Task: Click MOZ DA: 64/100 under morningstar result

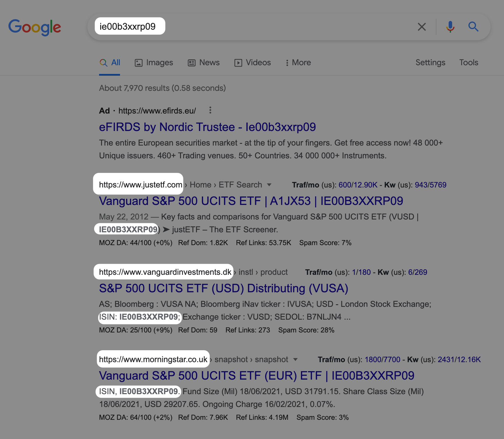Action: pyautogui.click(x=136, y=417)
